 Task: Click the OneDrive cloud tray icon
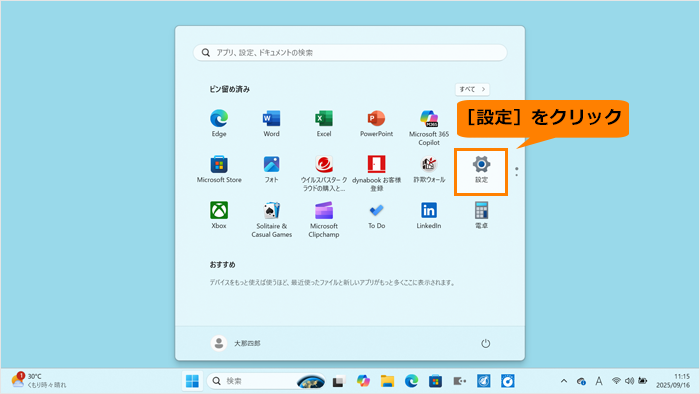point(581,381)
